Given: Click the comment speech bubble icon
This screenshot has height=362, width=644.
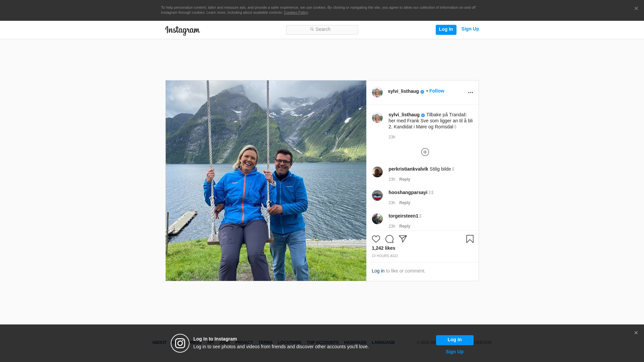Looking at the screenshot, I should (389, 239).
